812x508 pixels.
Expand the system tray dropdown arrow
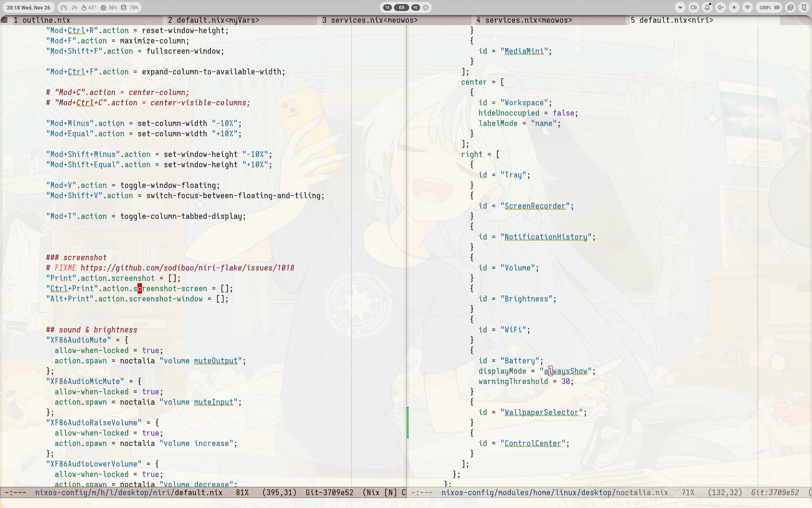pyautogui.click(x=680, y=7)
